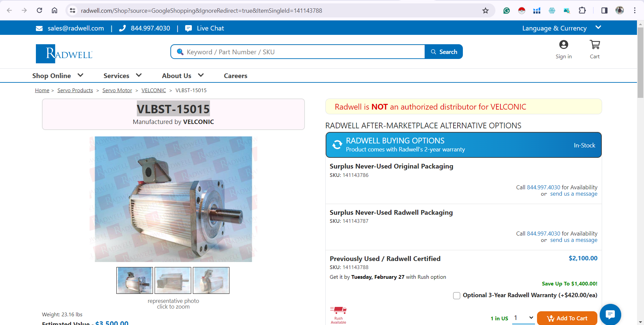Go to VELCONIC breadcrumb
The image size is (644, 325).
click(x=154, y=90)
